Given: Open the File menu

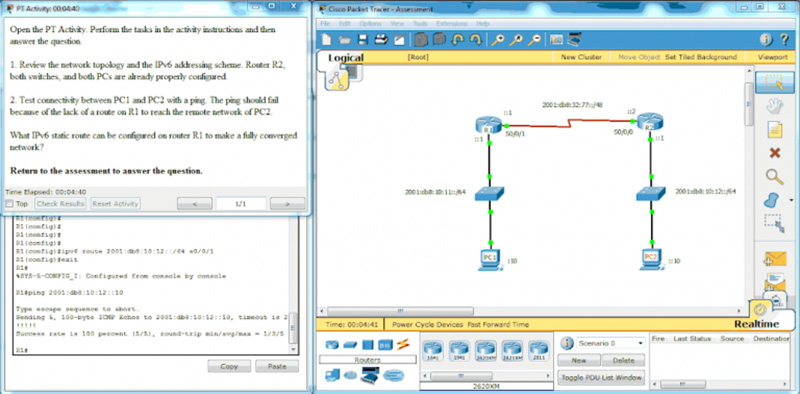Looking at the screenshot, I should pyautogui.click(x=325, y=23).
